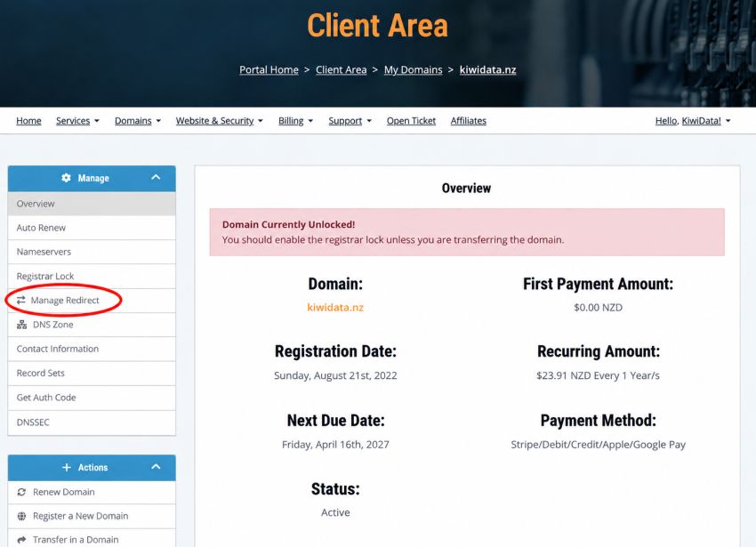Click the Portal Home breadcrumb link
This screenshot has width=756, height=547.
[269, 70]
